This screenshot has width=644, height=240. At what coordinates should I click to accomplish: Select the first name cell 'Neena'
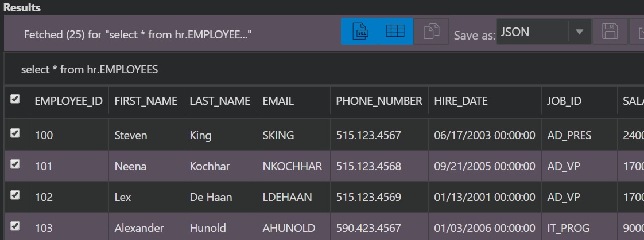146,166
